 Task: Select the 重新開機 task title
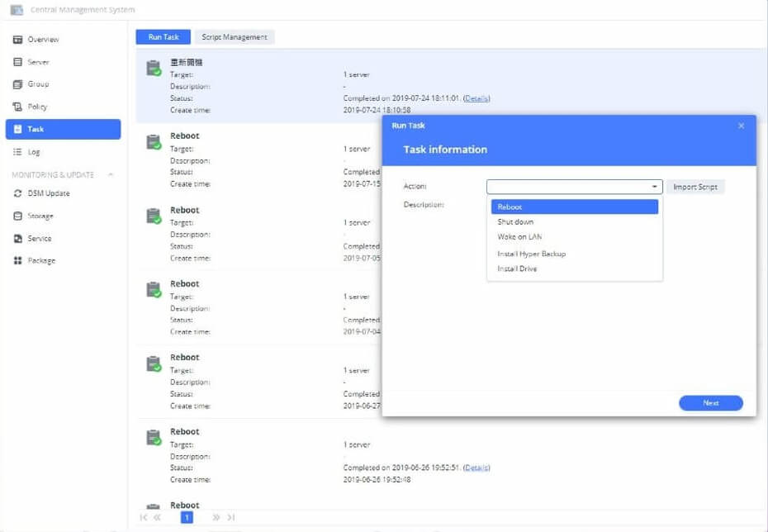click(x=186, y=62)
